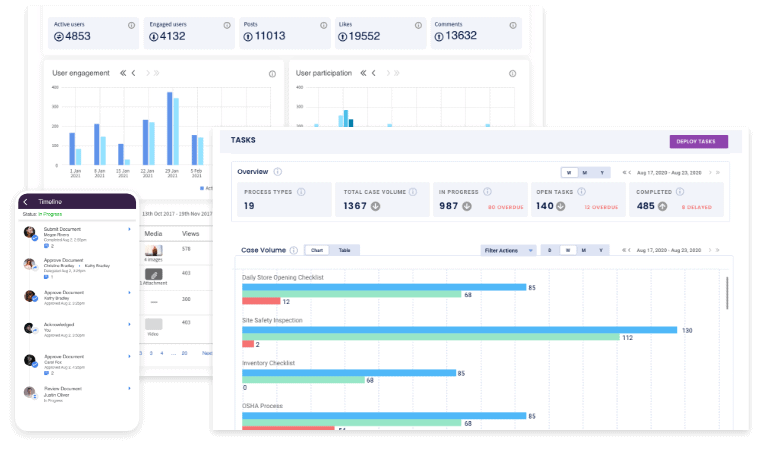Go to next date range in Overview
This screenshot has height=449, width=758.
710,173
